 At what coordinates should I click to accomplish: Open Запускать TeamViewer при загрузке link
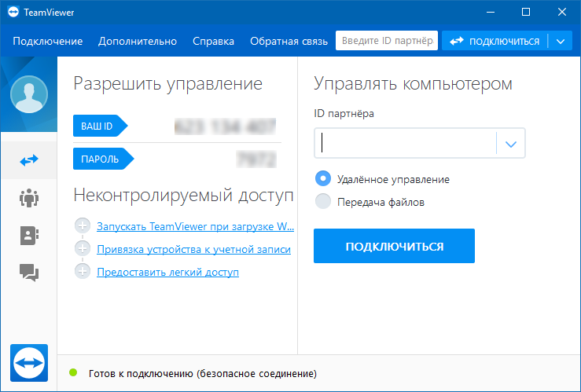[195, 226]
